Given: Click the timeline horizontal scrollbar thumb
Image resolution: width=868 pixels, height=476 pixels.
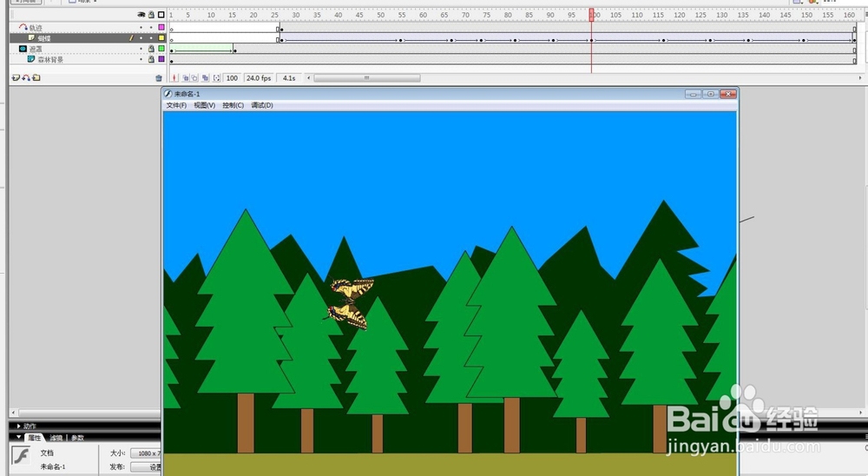Looking at the screenshot, I should pyautogui.click(x=366, y=78).
